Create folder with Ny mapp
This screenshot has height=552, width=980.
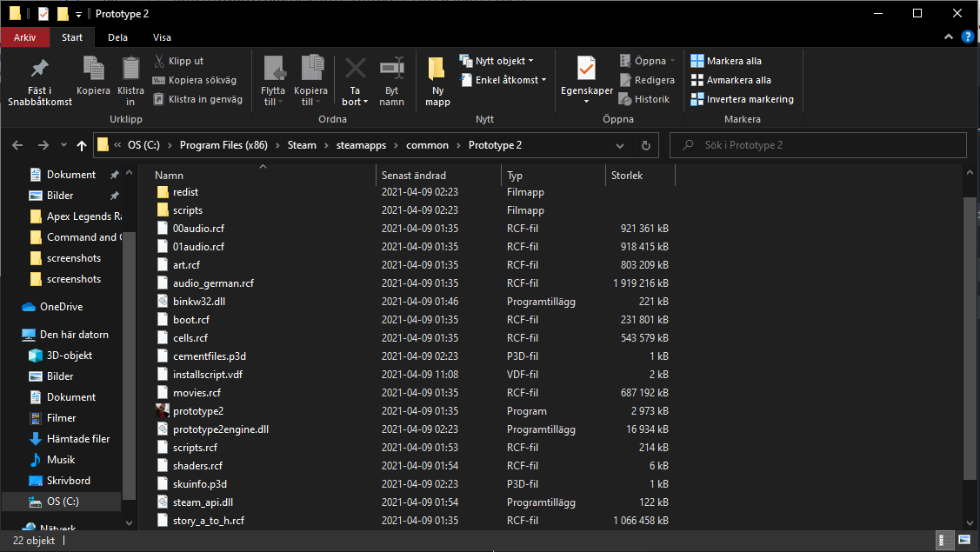click(x=437, y=81)
